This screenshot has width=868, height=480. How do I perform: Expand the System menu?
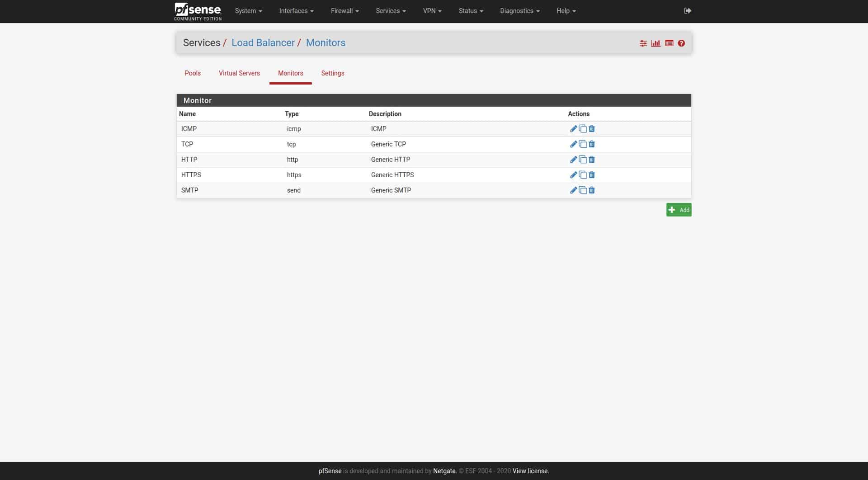(x=248, y=11)
